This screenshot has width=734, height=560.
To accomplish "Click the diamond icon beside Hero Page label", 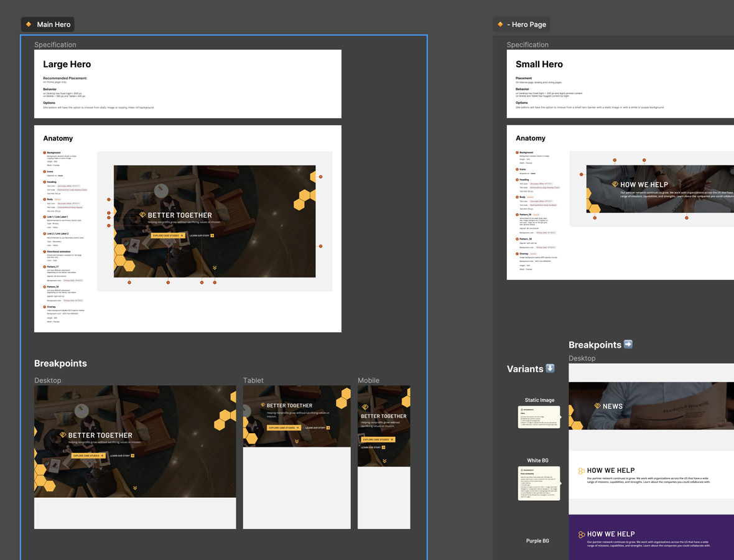I will 500,24.
